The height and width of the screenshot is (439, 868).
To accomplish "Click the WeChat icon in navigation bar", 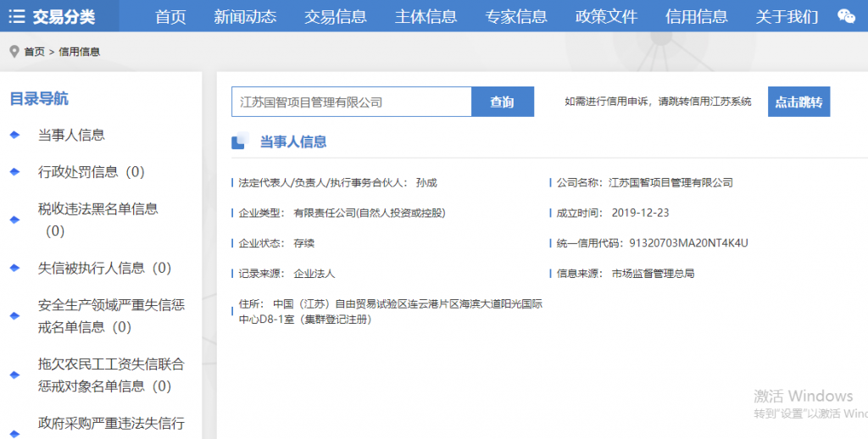I will [846, 16].
